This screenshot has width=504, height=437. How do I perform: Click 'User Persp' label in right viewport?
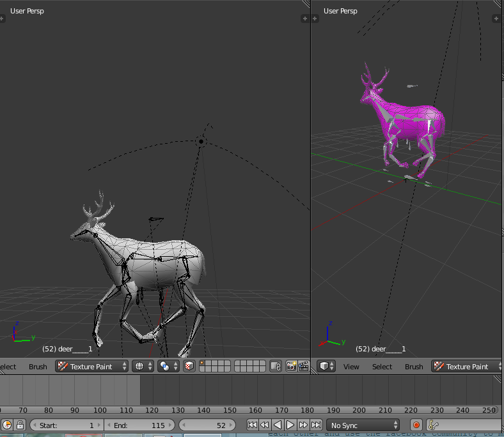point(340,11)
